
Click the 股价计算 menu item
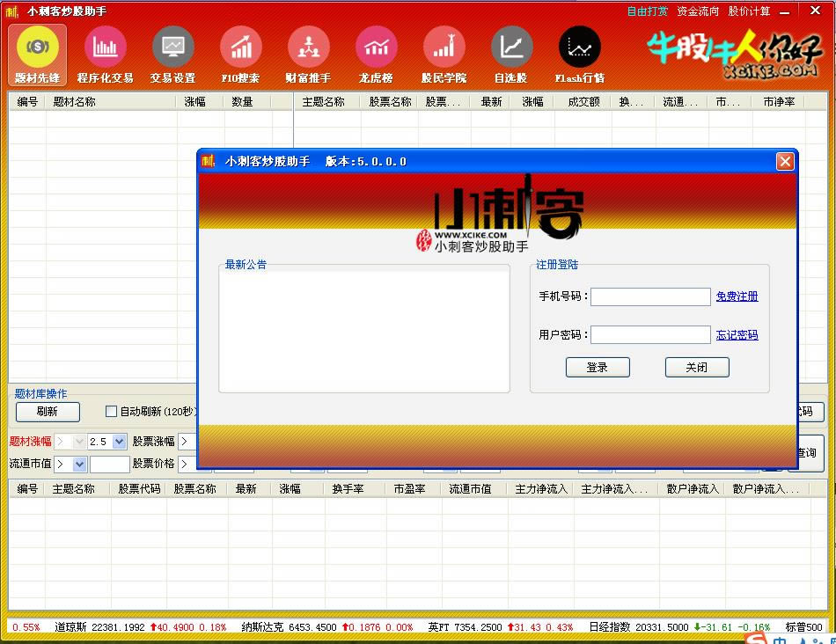click(x=749, y=11)
